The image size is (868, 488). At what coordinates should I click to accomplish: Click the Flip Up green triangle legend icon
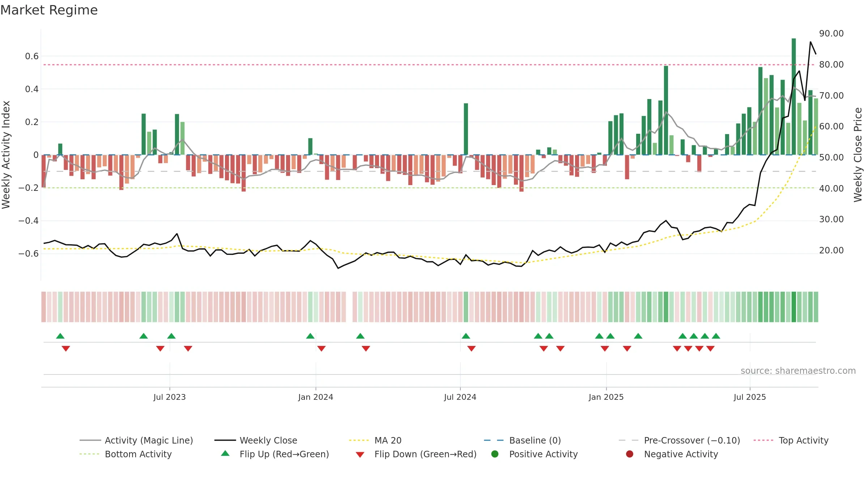225,453
